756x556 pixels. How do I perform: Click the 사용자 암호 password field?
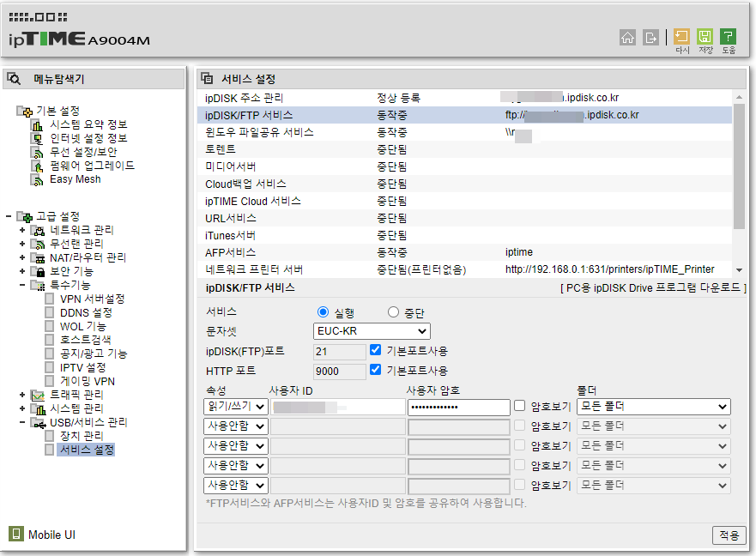[x=459, y=407]
